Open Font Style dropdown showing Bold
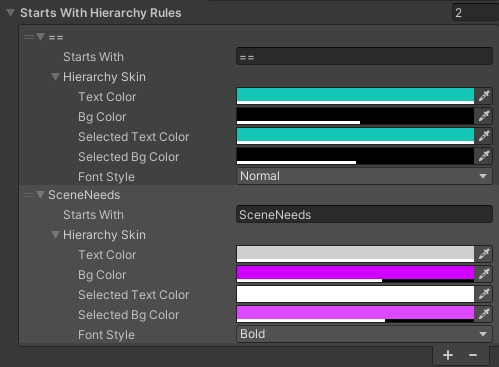499x367 pixels. point(364,334)
